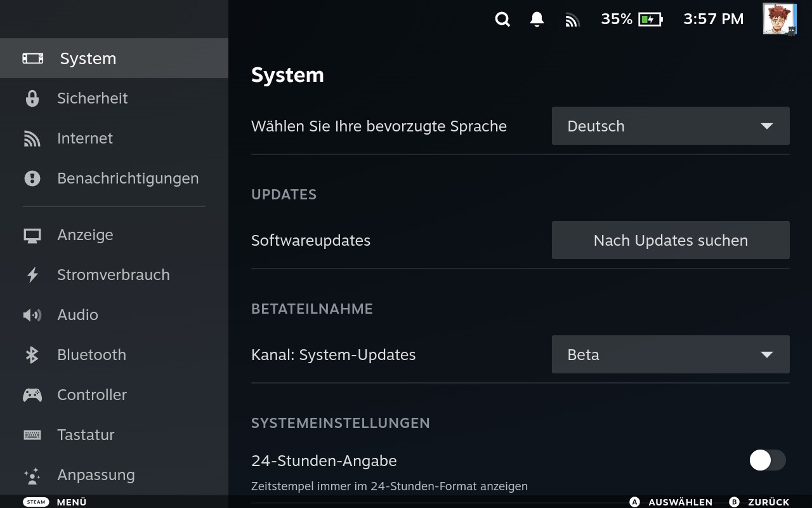Open the Beta system update channel dropdown

coord(671,354)
